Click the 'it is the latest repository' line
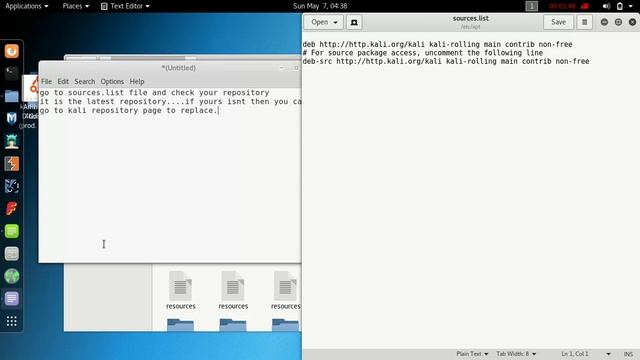Image resolution: width=640 pixels, height=360 pixels. click(x=170, y=102)
